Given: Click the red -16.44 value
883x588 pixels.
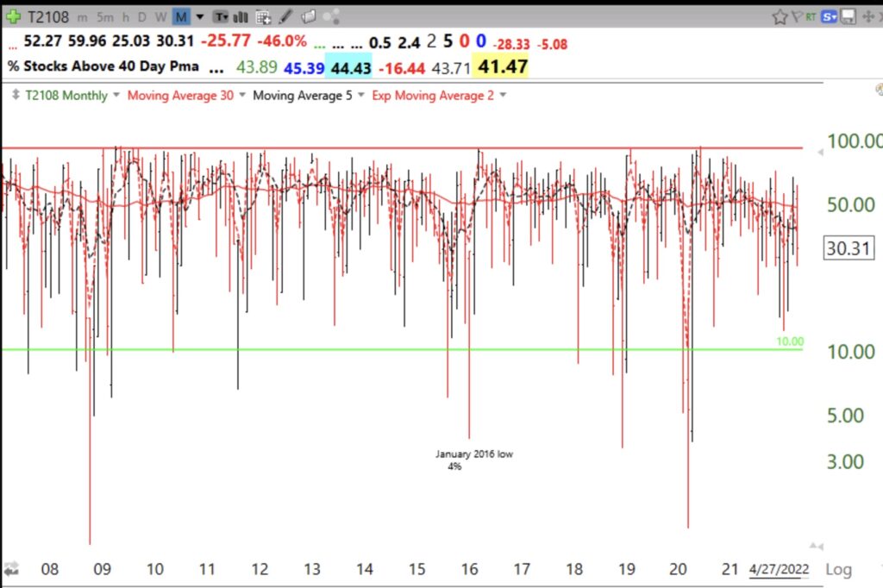Looking at the screenshot, I should (402, 68).
